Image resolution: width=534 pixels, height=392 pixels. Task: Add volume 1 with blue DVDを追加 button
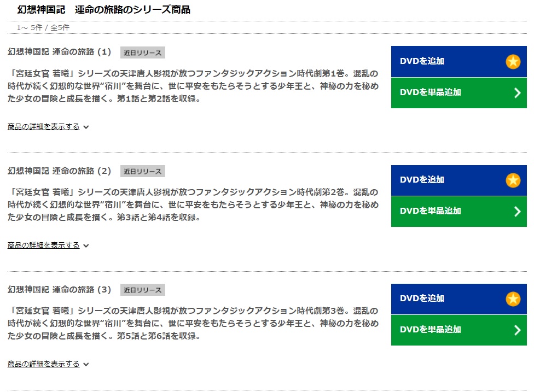click(x=458, y=62)
